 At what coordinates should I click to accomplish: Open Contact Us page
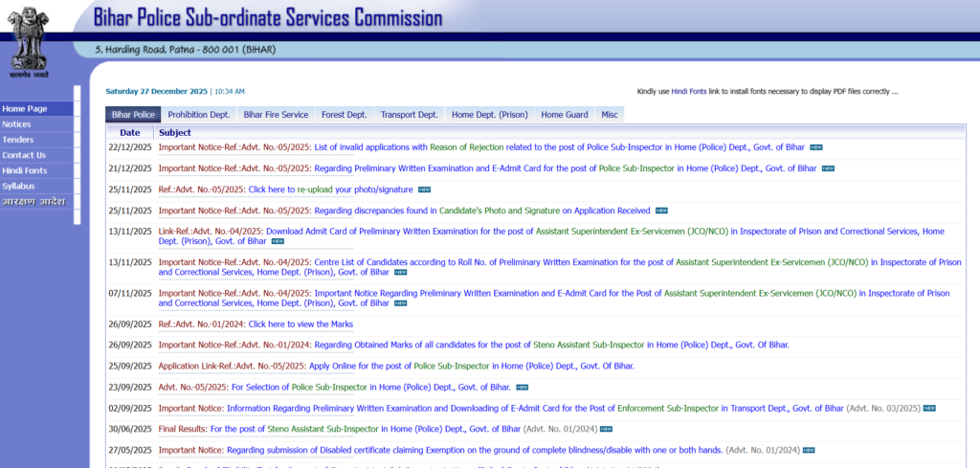point(24,155)
